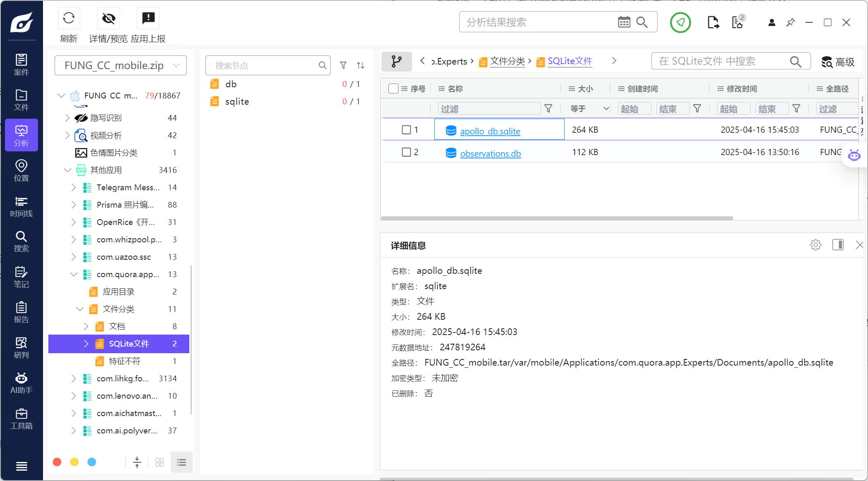
Task: Open the AI Assistant (AI助手) sidebar icon
Action: click(21, 383)
